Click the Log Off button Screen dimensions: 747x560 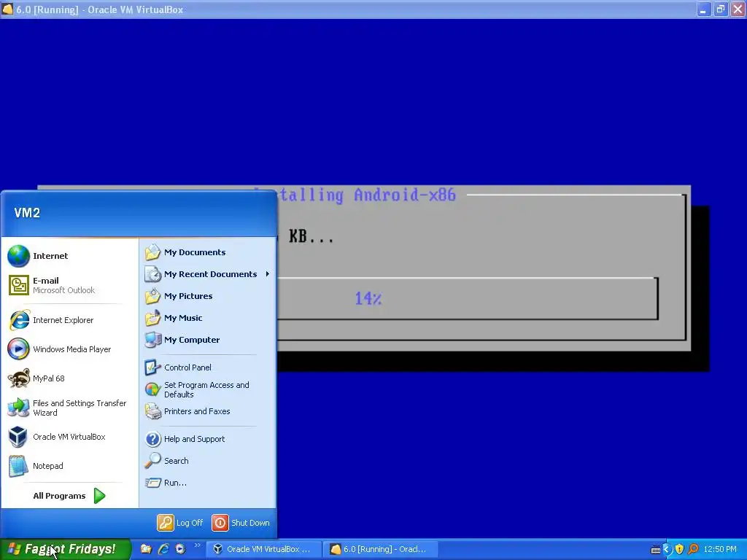(181, 523)
